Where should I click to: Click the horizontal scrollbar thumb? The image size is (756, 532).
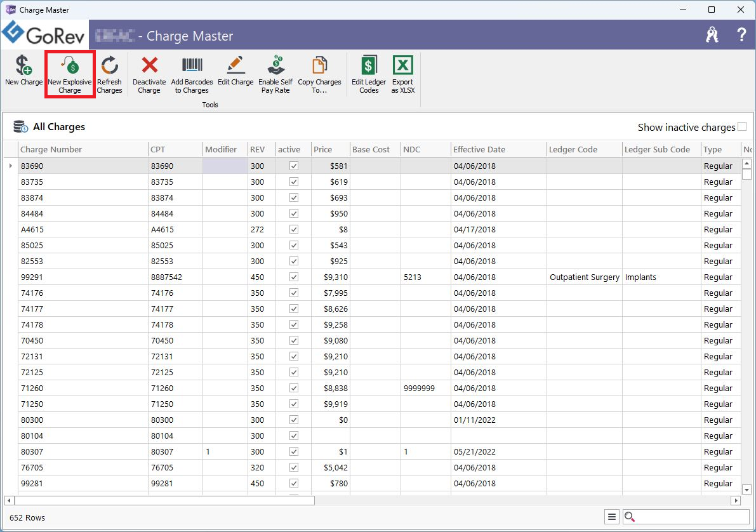click(x=164, y=501)
